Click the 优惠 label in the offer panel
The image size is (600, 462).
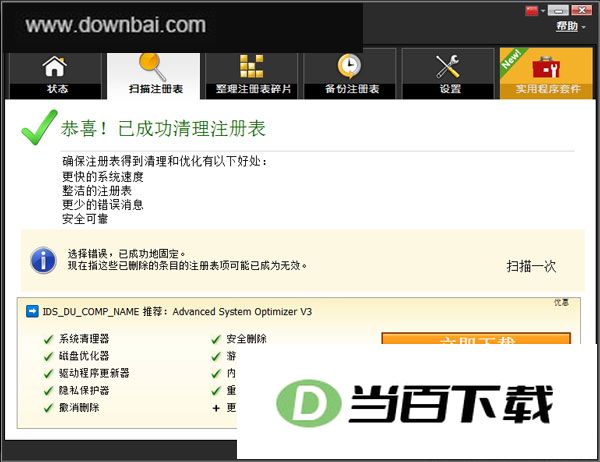click(561, 302)
